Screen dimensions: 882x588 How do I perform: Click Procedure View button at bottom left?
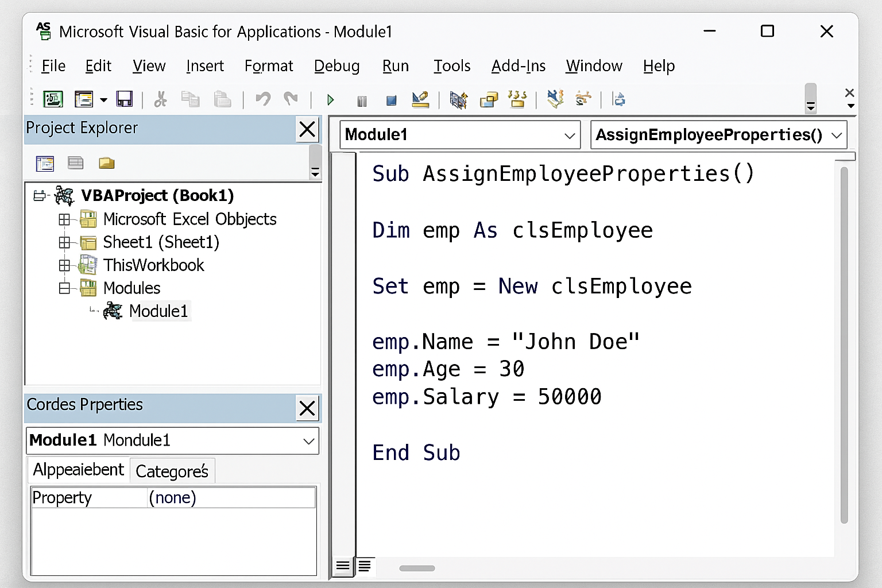(x=343, y=567)
